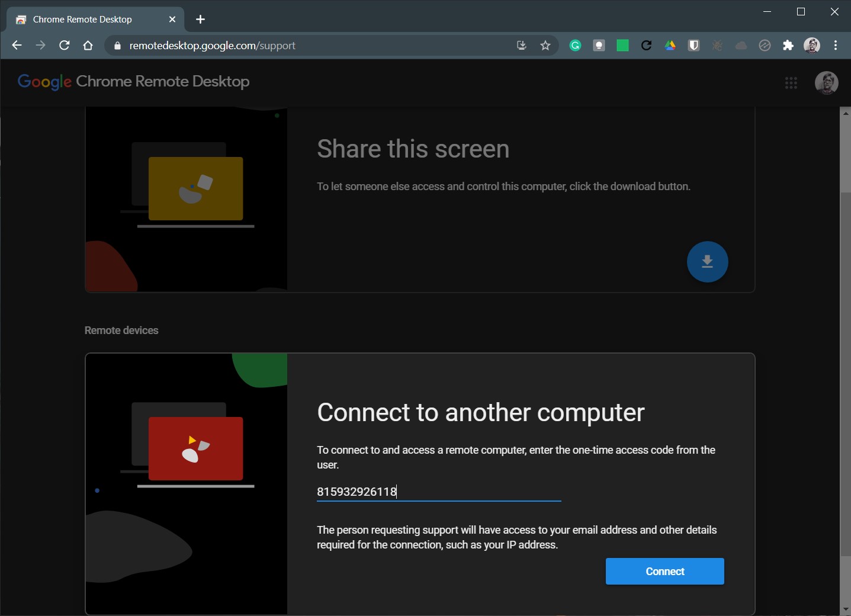Open a new browser tab
This screenshot has height=616, width=851.
(200, 20)
